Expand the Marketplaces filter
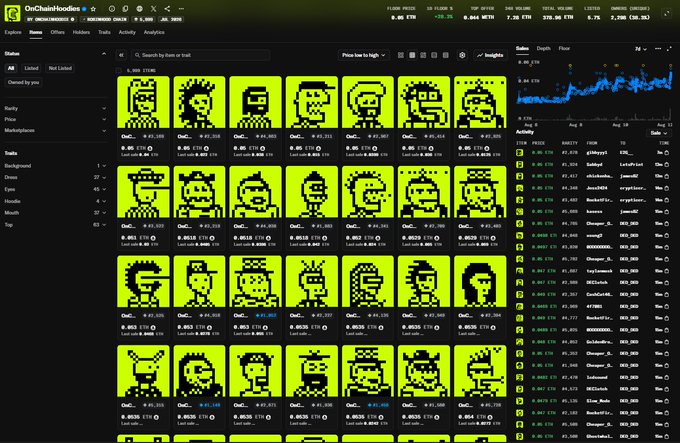 [55, 130]
